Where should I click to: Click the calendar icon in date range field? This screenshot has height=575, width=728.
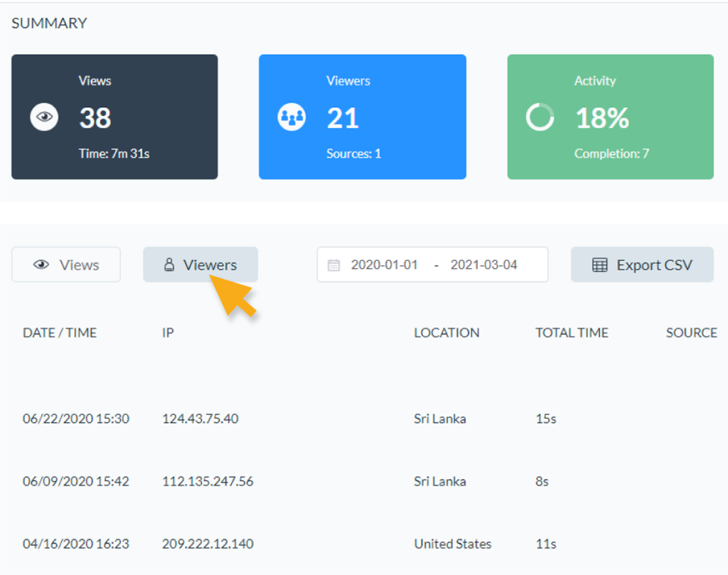pos(333,265)
